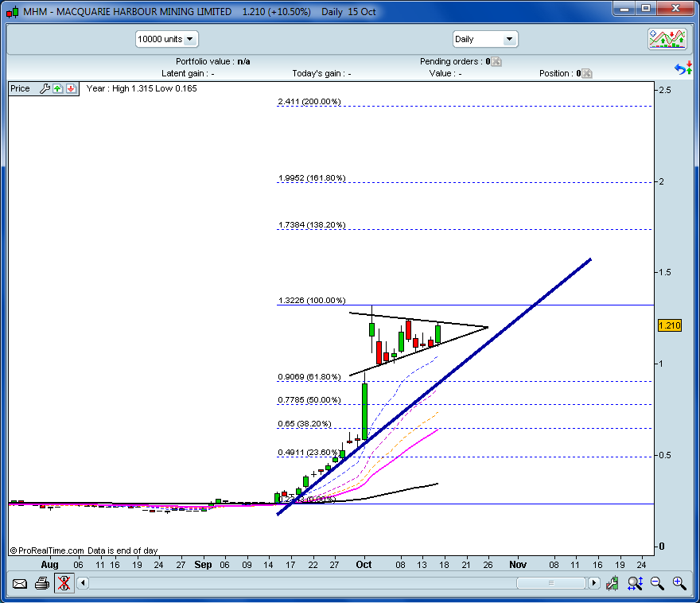Click the green up arrow in Price panel
This screenshot has height=603, width=700.
(x=57, y=88)
